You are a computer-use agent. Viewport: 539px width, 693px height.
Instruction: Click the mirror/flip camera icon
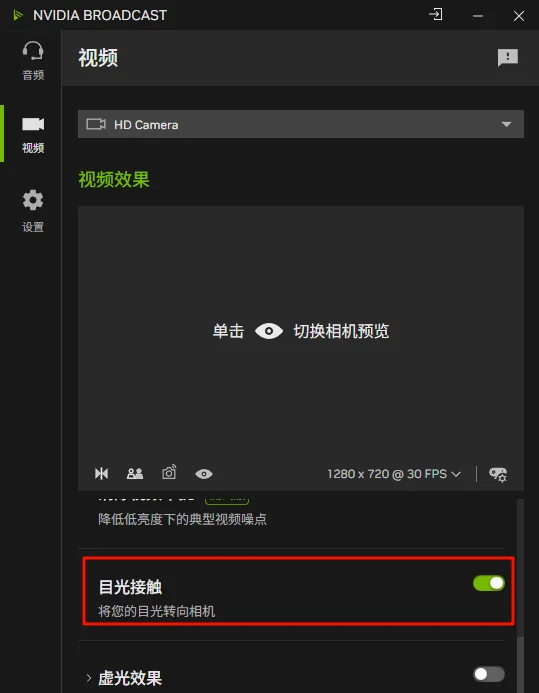pyautogui.click(x=101, y=474)
